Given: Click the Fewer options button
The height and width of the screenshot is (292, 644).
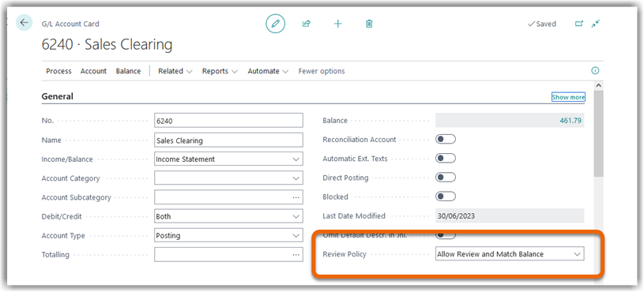Looking at the screenshot, I should coord(322,71).
